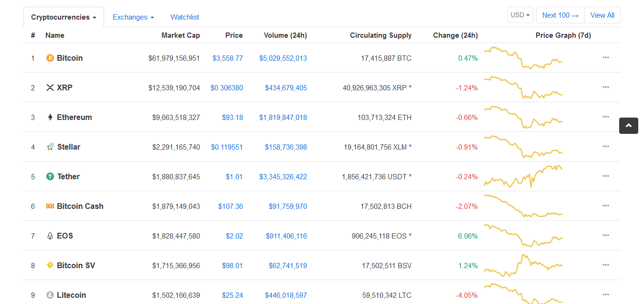Click Stellar price $0.119551

[x=227, y=147]
